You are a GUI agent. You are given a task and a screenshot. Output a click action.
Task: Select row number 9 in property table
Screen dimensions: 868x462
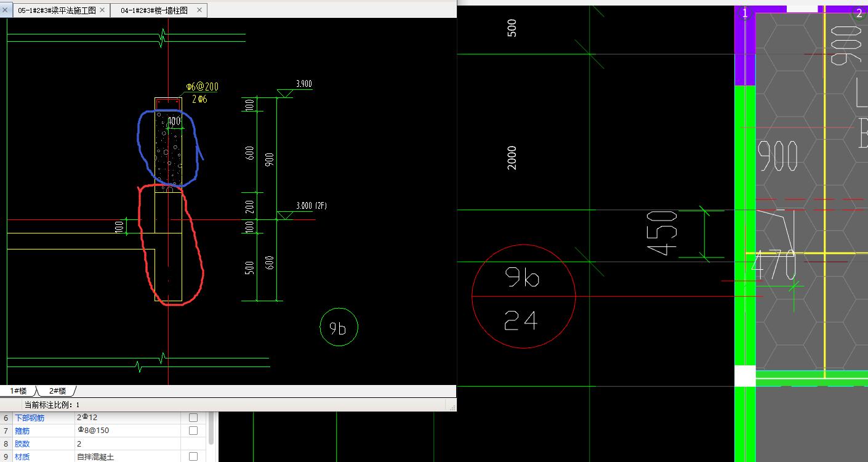[6, 456]
